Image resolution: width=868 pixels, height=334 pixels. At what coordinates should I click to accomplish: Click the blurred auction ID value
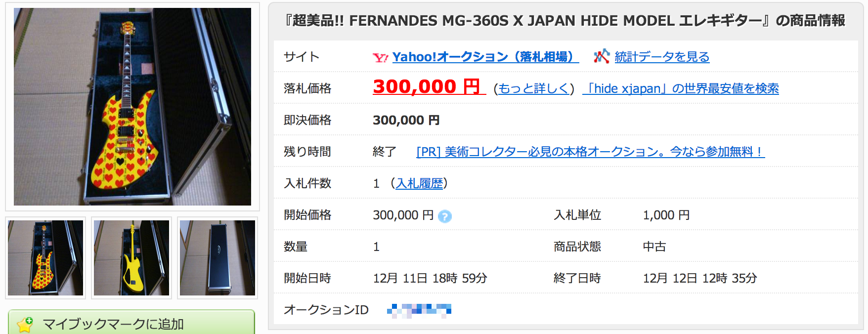click(x=419, y=310)
